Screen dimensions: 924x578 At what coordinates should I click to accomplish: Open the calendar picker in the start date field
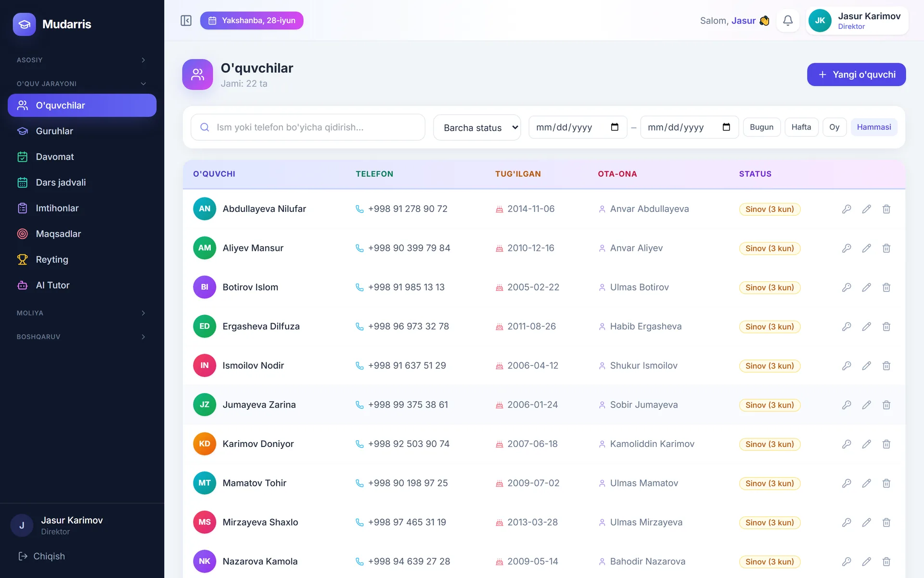point(615,127)
